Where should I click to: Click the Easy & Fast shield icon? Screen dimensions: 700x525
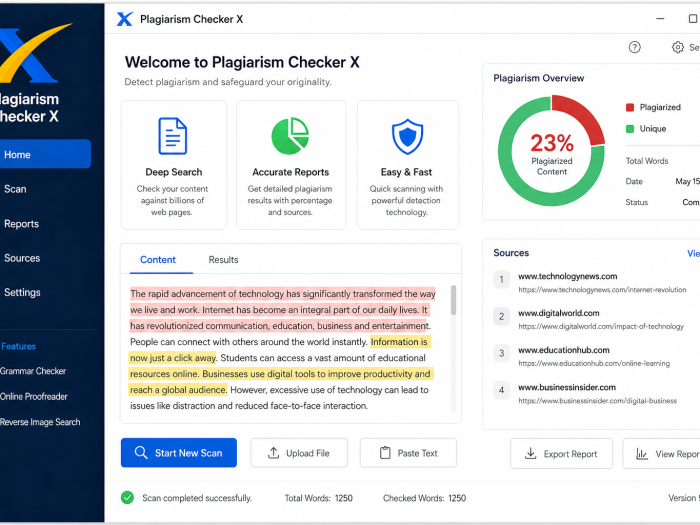tap(407, 136)
